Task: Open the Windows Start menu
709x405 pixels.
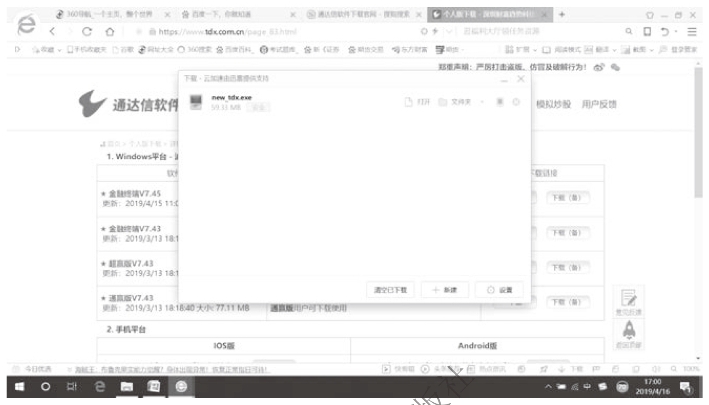Action: [20, 387]
